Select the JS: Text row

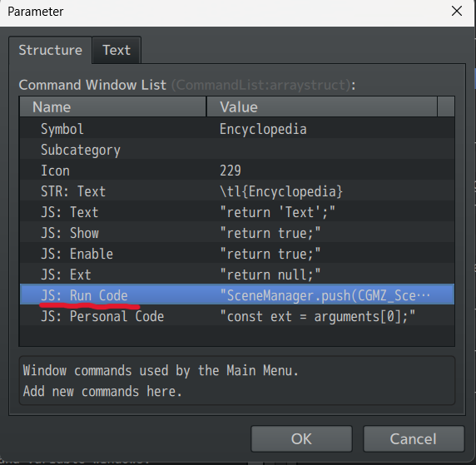point(237,212)
